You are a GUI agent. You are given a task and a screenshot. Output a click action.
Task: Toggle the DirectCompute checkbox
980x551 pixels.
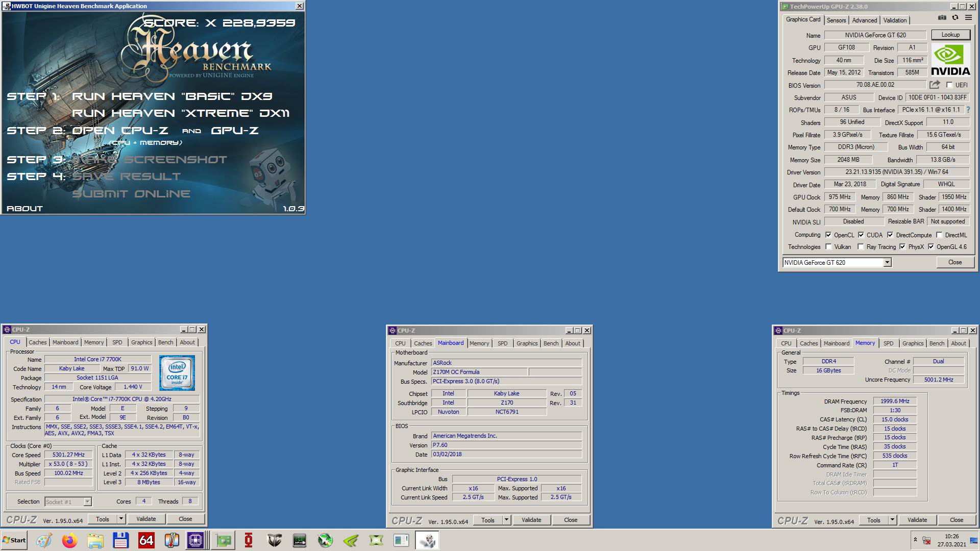890,235
